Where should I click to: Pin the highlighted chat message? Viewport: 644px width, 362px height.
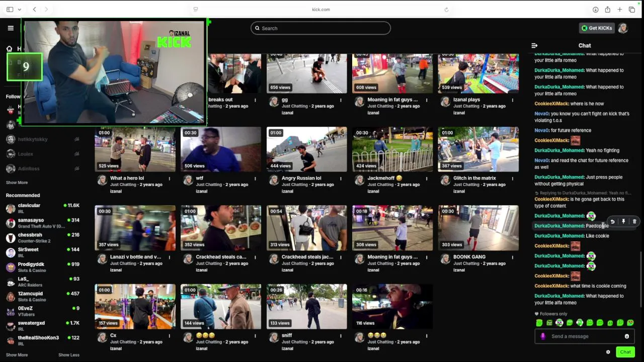pos(623,221)
